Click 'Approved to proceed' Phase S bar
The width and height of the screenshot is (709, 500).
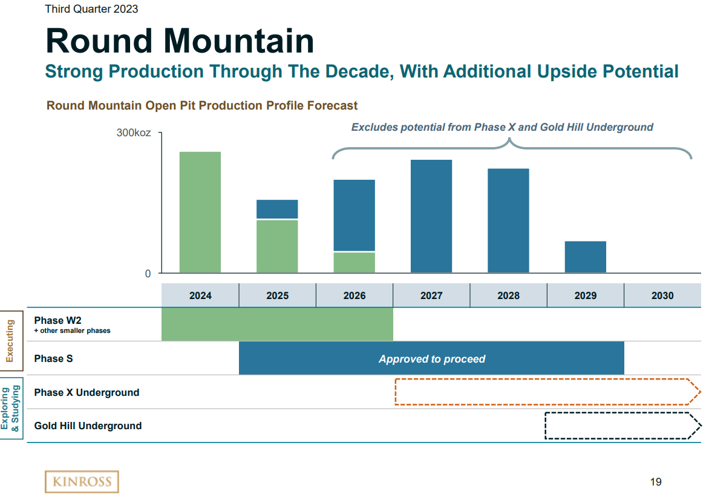[431, 358]
